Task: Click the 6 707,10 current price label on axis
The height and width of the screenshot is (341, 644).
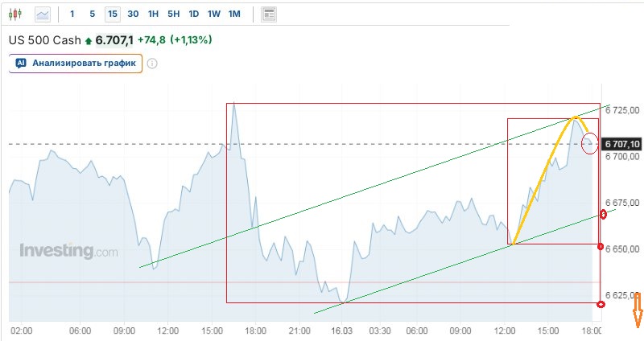Action: (621, 144)
